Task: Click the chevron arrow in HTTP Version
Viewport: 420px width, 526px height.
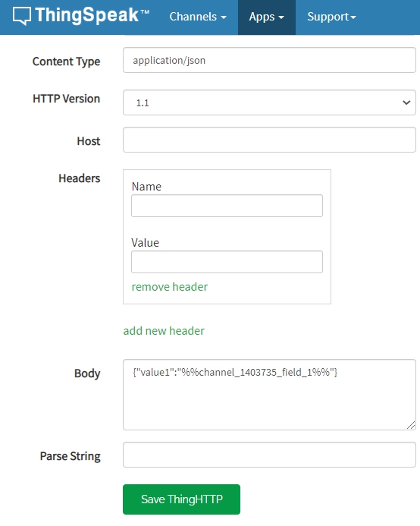Action: pos(406,102)
